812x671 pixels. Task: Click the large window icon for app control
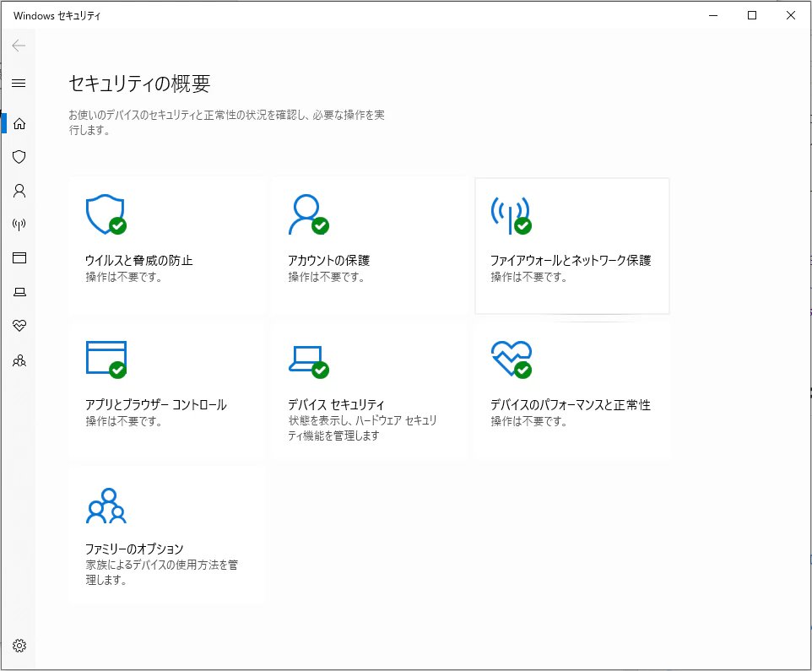click(106, 360)
